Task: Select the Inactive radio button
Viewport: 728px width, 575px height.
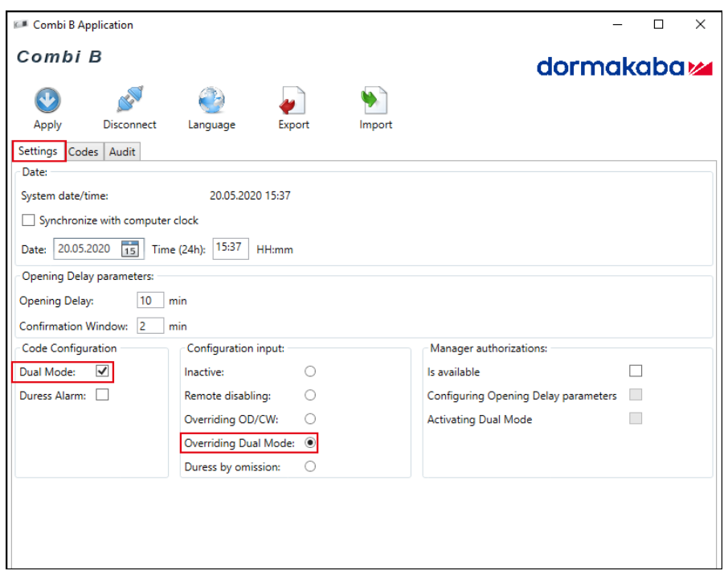Action: [x=310, y=372]
